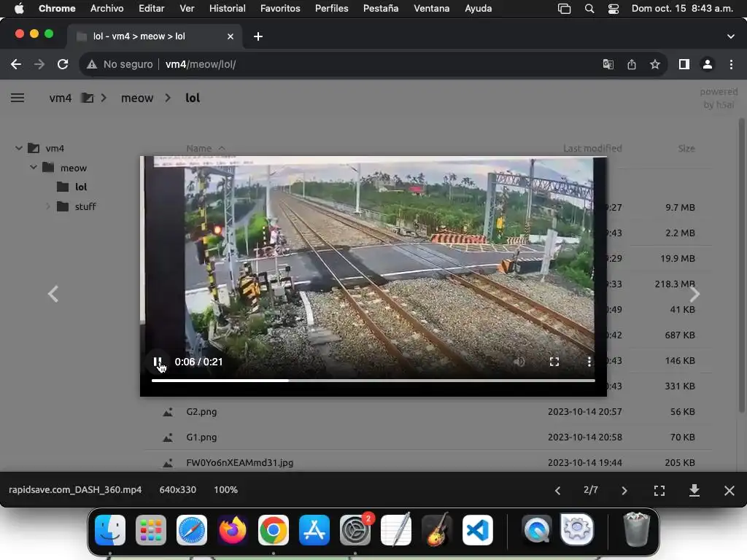Bookmark this page with star icon

(x=655, y=64)
